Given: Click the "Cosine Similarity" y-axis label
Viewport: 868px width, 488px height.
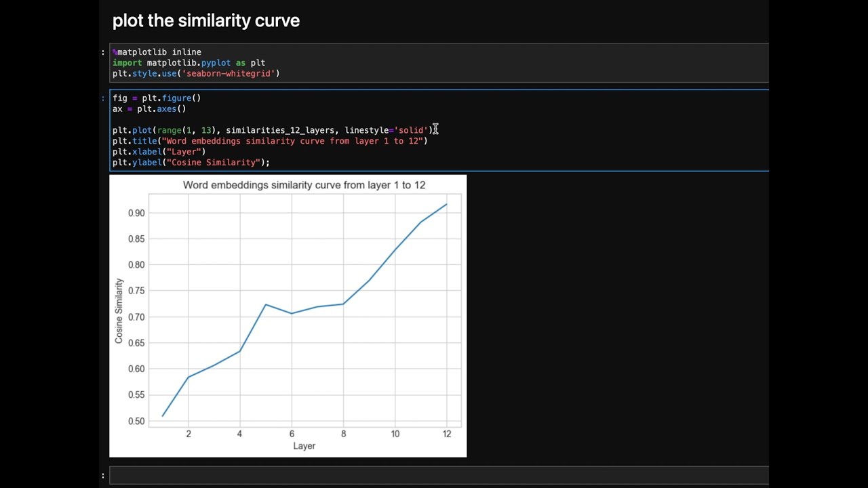Looking at the screenshot, I should click(x=119, y=310).
